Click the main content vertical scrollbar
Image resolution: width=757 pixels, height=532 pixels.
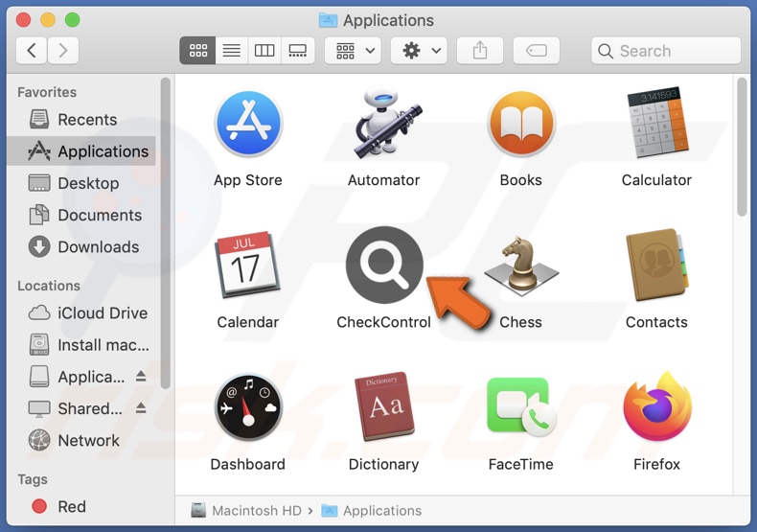[x=742, y=147]
